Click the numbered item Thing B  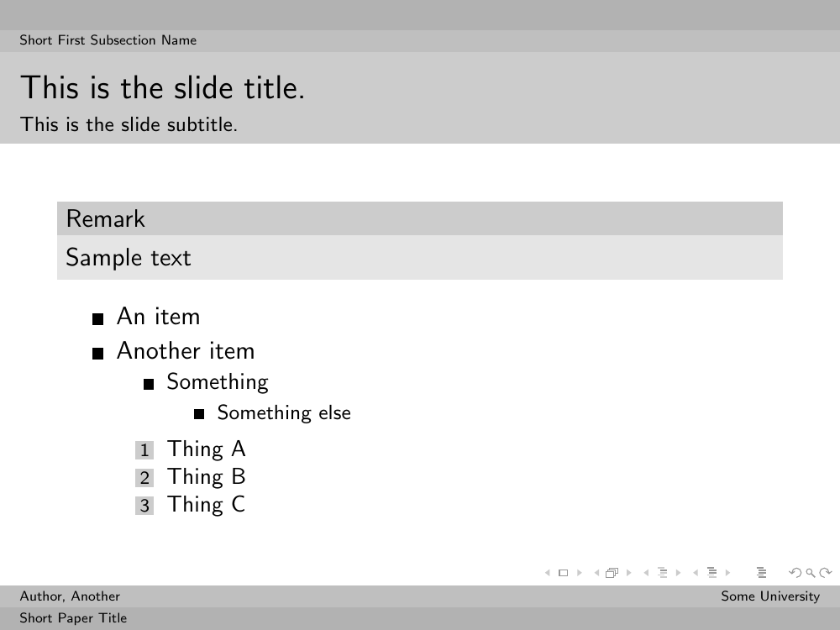[206, 477]
